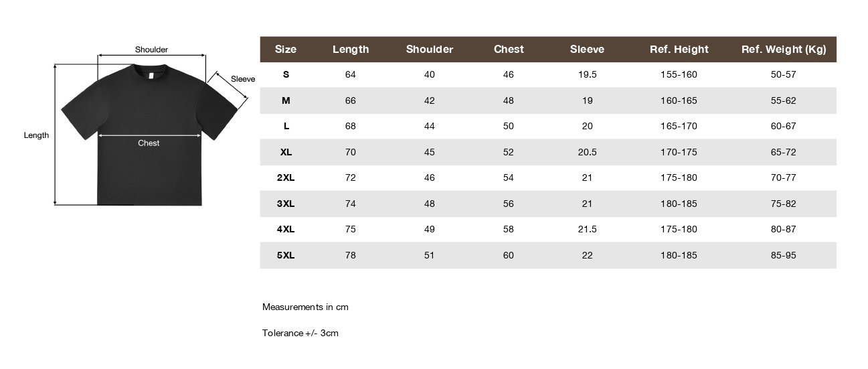
Task: Click the Ref. Height column header
Action: pos(679,50)
